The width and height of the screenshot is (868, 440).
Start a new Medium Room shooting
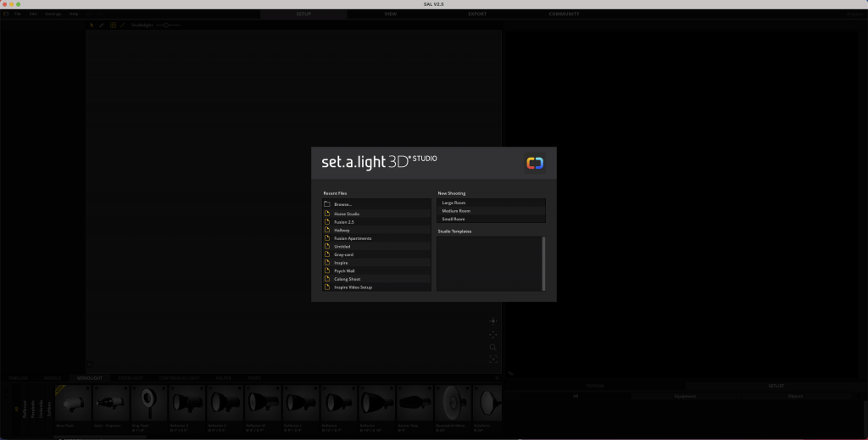(491, 211)
